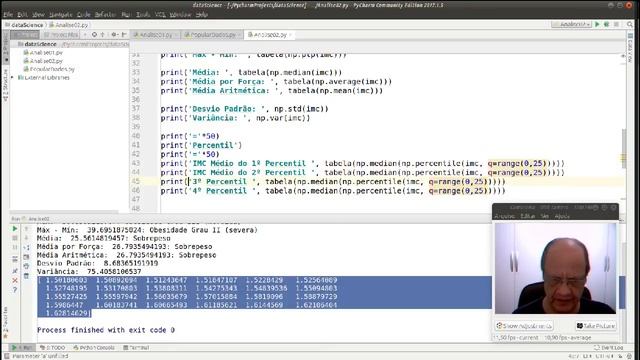Click Analise02.py in the navigation breadcrumb

69,25
